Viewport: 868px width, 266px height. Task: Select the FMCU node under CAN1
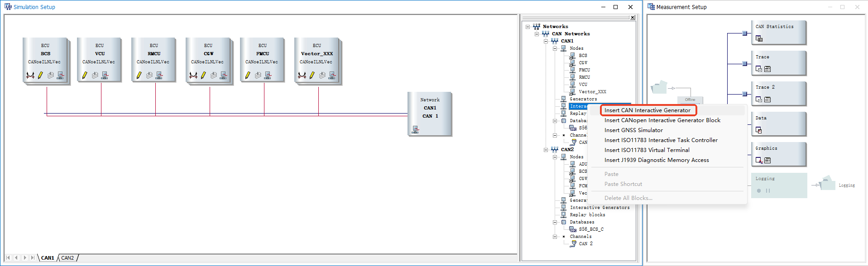[584, 70]
